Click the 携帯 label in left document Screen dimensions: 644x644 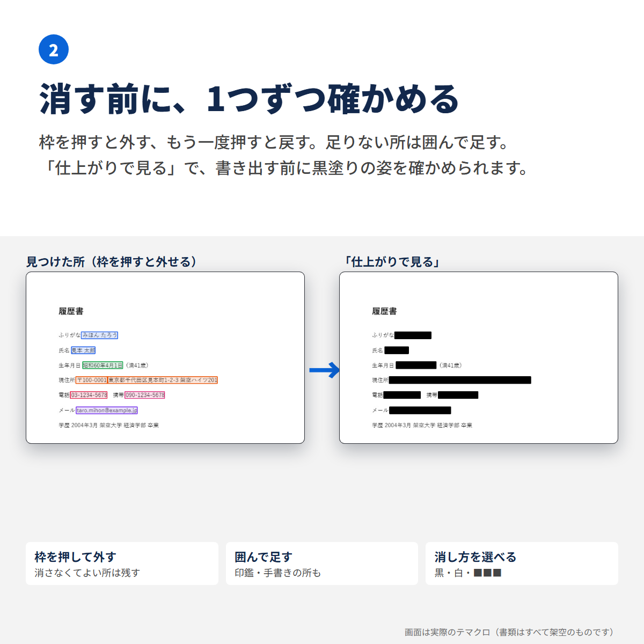pyautogui.click(x=119, y=395)
